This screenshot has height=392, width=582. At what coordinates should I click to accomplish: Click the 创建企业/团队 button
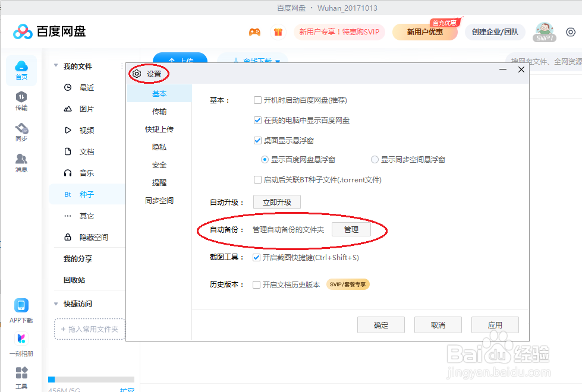pos(495,32)
